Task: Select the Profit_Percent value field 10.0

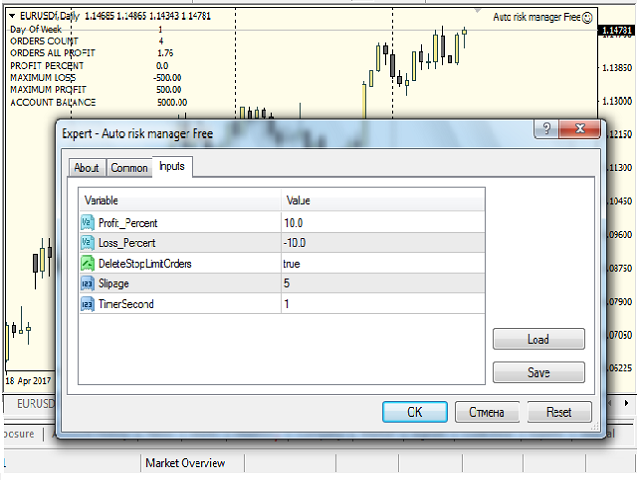Action: tap(380, 222)
